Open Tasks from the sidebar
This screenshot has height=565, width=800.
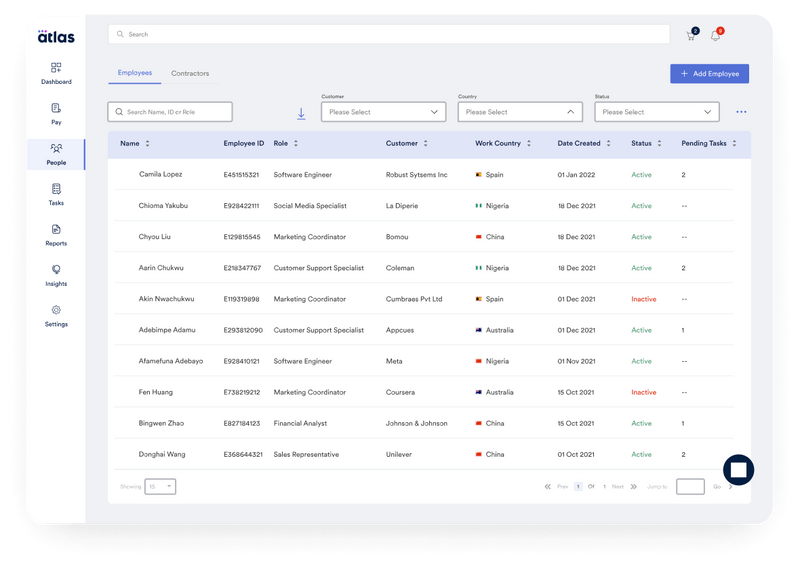coord(56,189)
